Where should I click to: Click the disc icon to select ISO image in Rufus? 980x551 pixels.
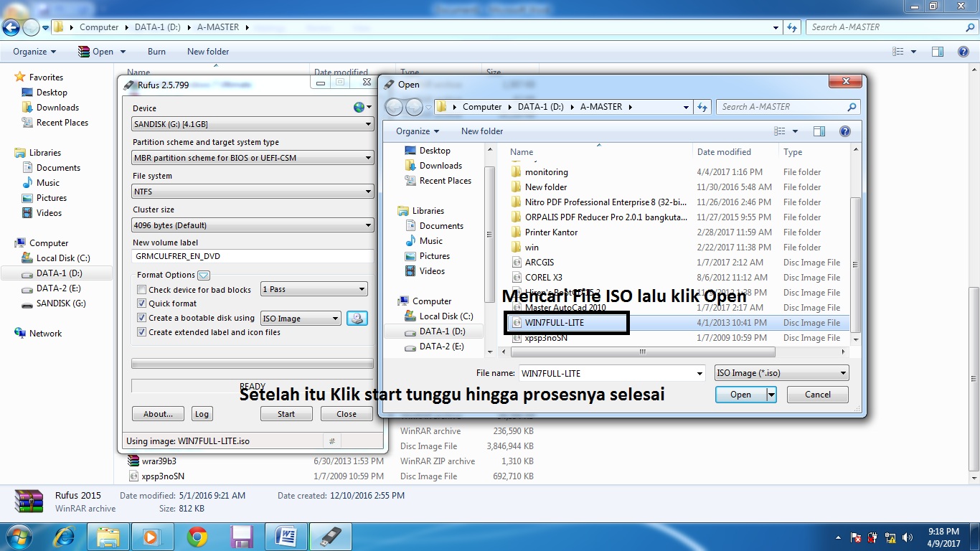coord(357,319)
